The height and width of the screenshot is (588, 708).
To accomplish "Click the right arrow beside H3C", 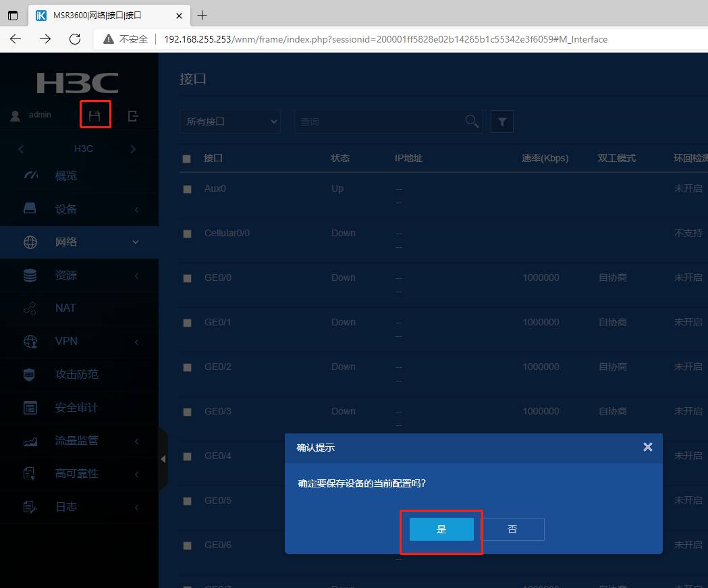I will (x=133, y=149).
